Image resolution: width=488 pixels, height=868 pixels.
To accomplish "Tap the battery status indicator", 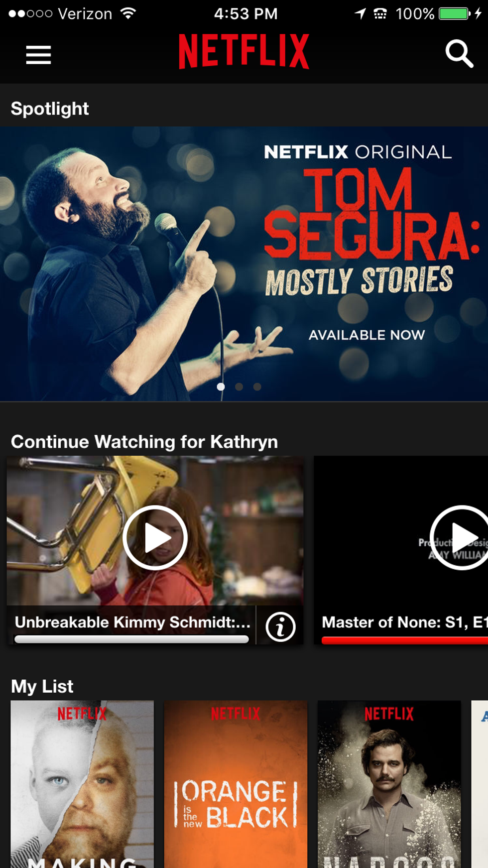I will tap(454, 13).
